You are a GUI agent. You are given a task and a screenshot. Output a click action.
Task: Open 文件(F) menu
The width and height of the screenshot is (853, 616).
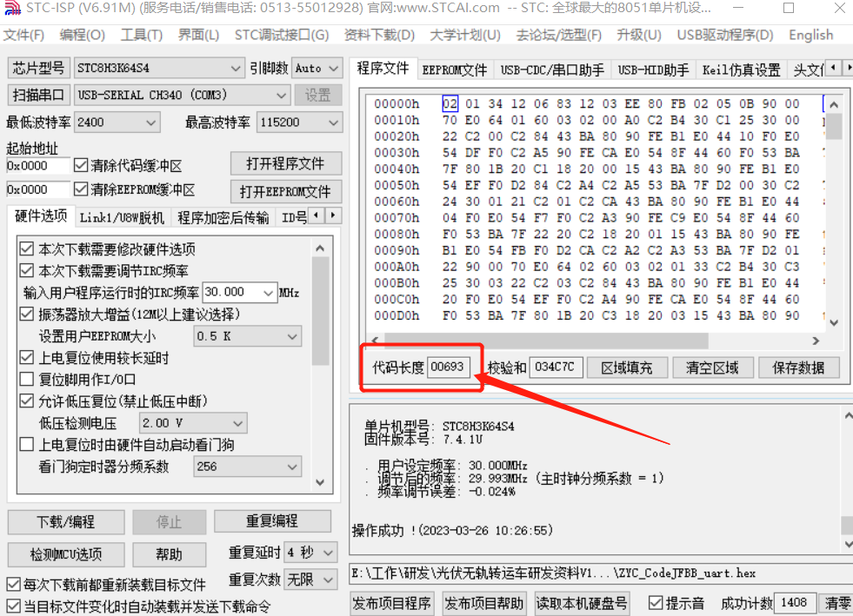coord(24,36)
